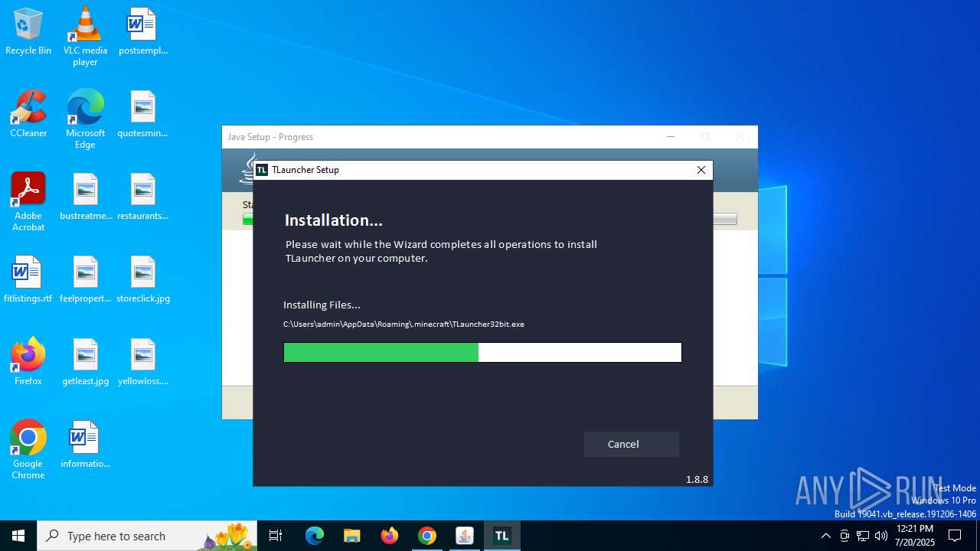Cancel the TLauncher installation
Image resolution: width=980 pixels, height=551 pixels.
pyautogui.click(x=631, y=444)
